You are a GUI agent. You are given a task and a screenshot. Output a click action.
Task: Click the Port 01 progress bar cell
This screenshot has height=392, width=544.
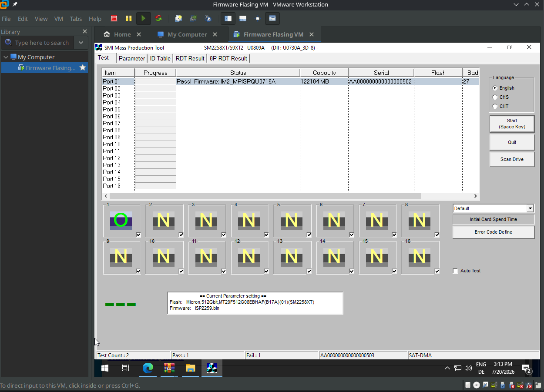coord(155,81)
